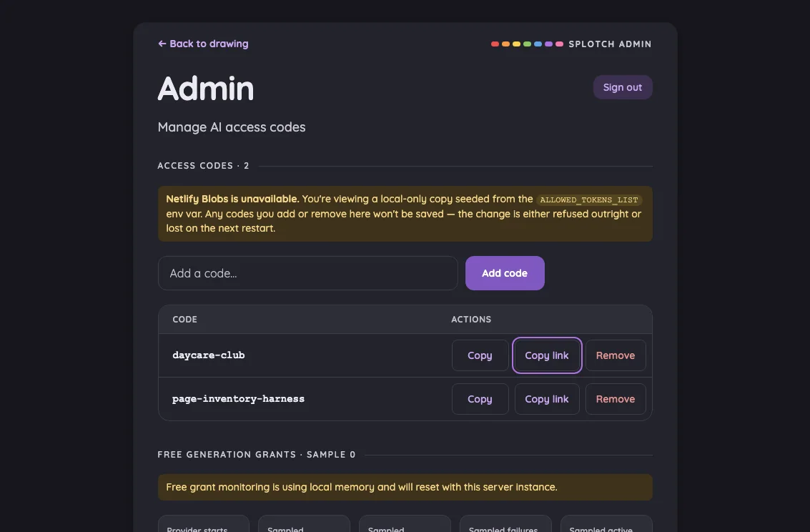Remove the daycare-club code
The image size is (810, 532).
616,355
